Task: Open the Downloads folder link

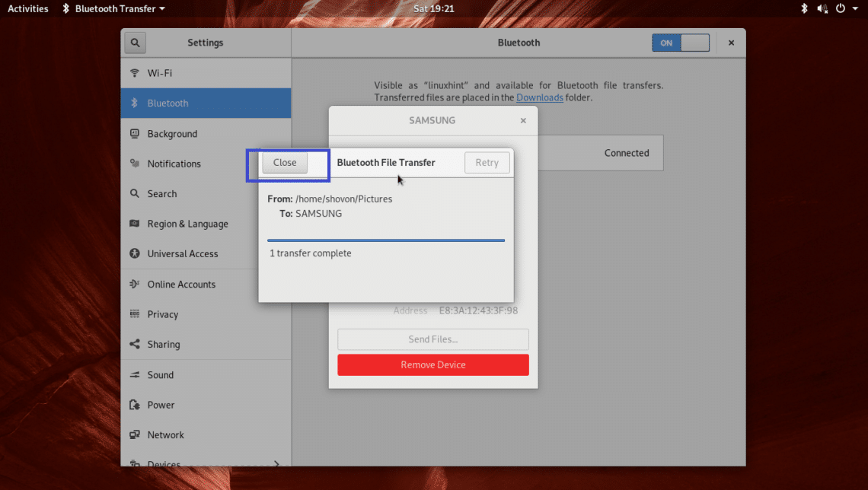Action: coord(540,97)
